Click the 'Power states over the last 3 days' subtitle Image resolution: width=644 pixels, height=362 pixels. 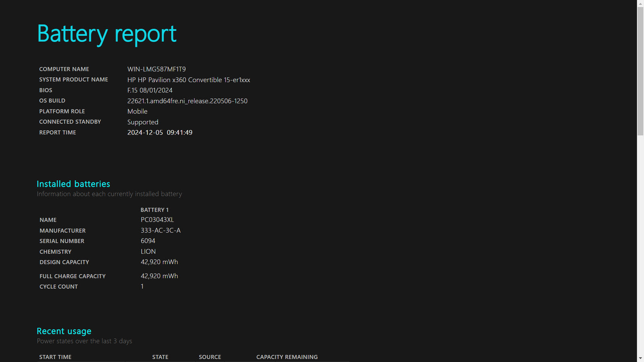85,341
